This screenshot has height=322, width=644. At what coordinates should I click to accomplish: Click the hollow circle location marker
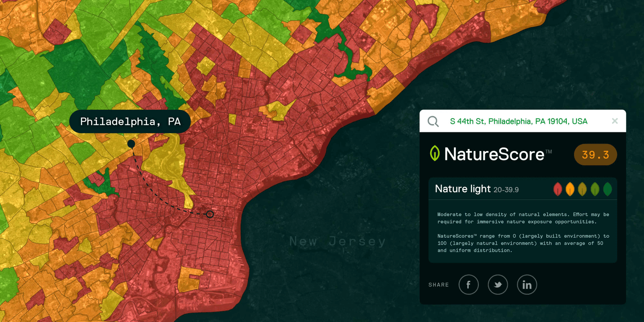(210, 214)
